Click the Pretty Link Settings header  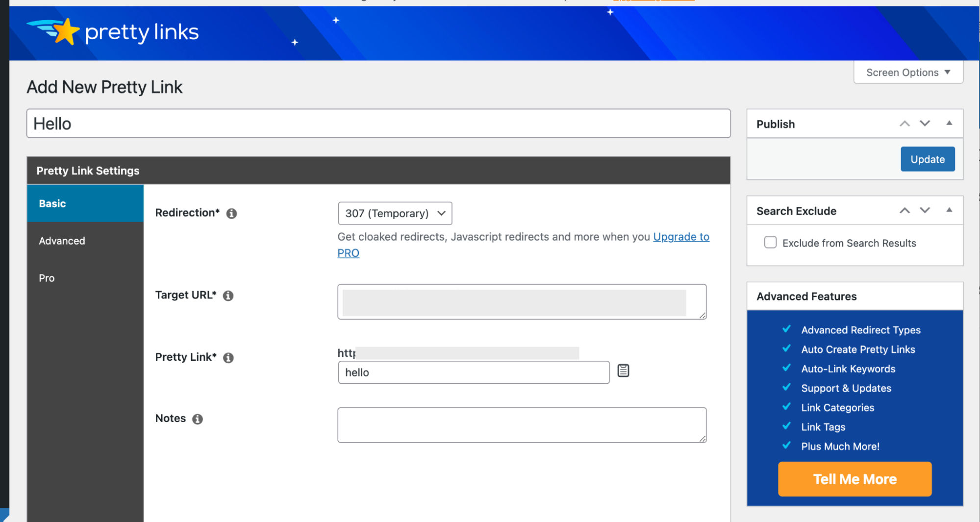coord(378,171)
